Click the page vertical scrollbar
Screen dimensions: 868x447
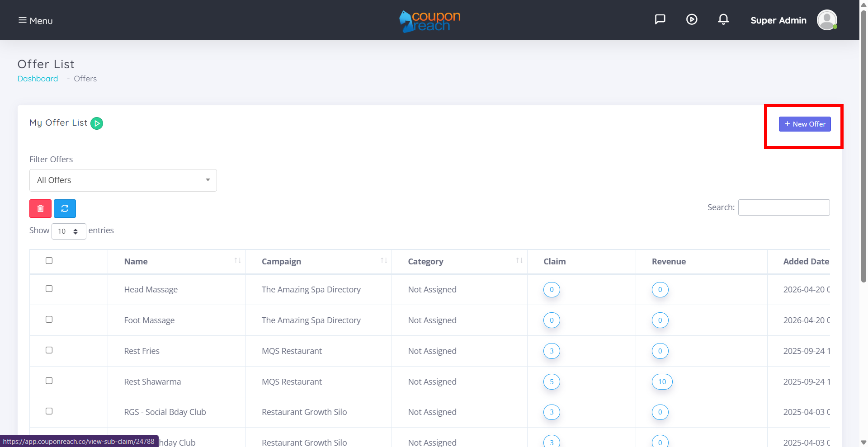(x=863, y=147)
